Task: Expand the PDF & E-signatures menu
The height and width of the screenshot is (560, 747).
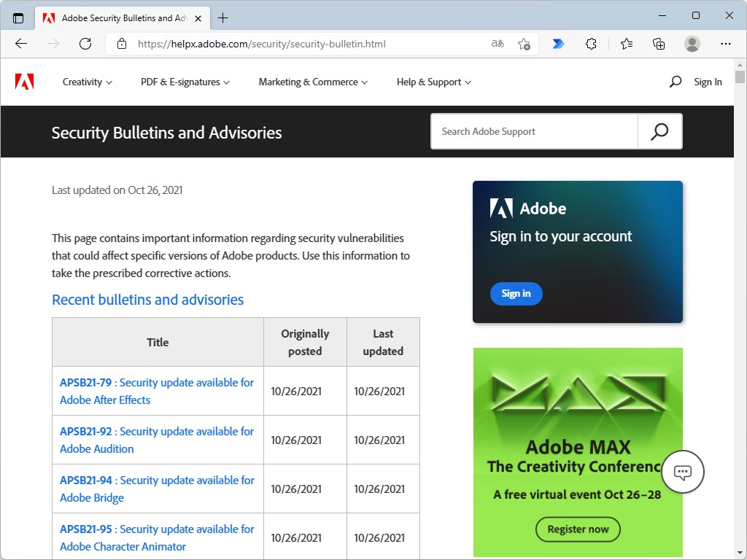Action: 185,82
